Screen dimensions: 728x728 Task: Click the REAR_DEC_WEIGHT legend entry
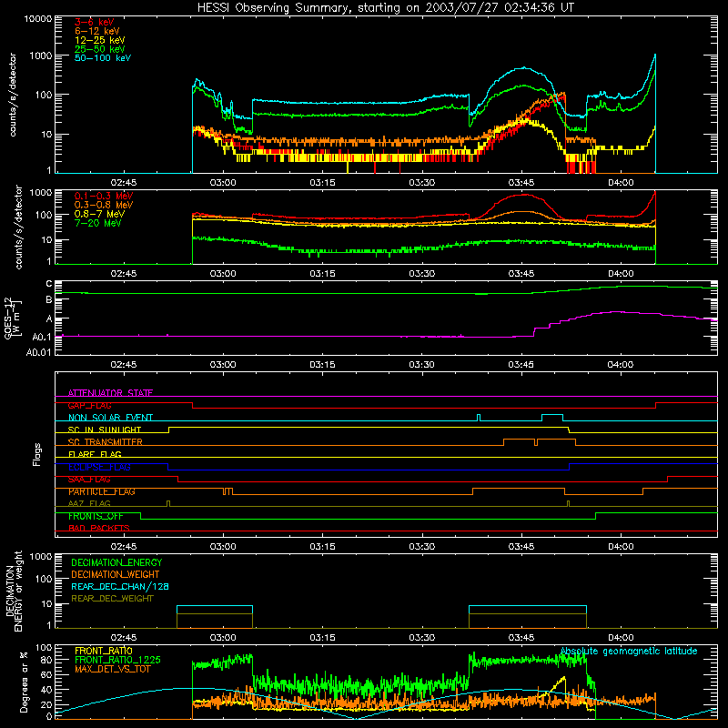coord(112,599)
